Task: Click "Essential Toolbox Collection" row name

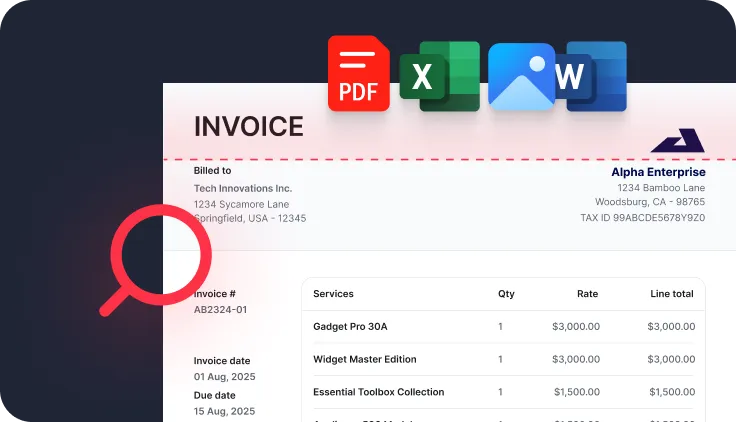Action: point(378,392)
